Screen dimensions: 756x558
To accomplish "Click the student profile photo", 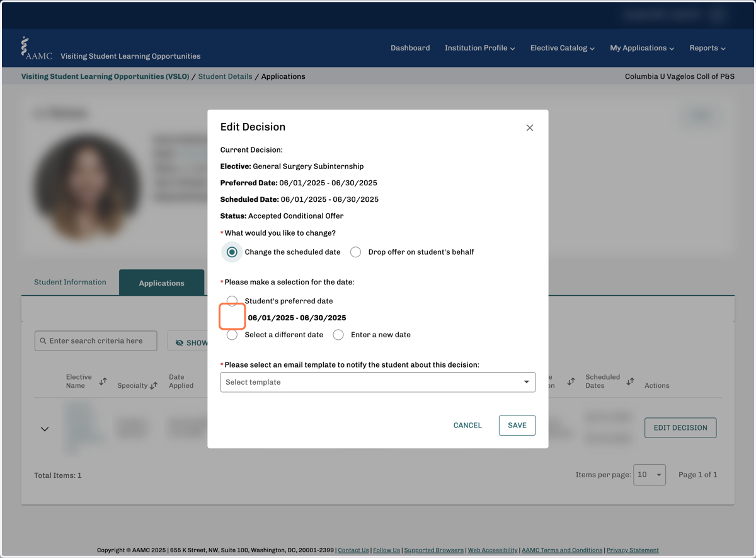I will click(x=88, y=187).
